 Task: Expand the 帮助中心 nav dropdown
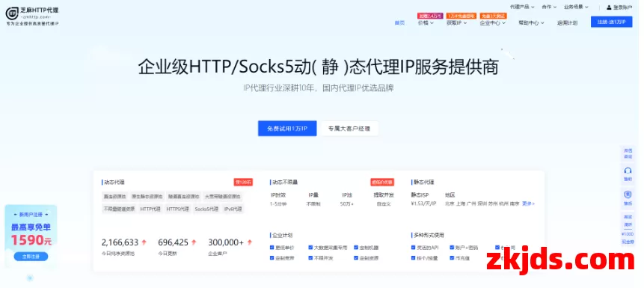pos(532,23)
